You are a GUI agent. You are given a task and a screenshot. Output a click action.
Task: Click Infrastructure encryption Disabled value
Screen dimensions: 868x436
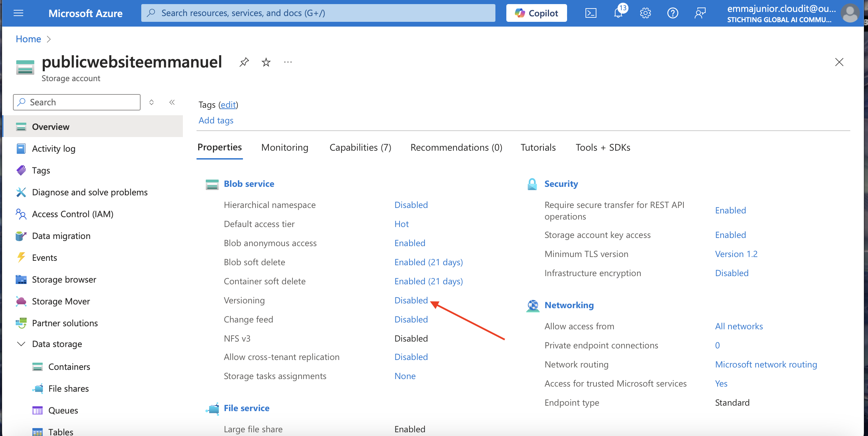(x=732, y=273)
